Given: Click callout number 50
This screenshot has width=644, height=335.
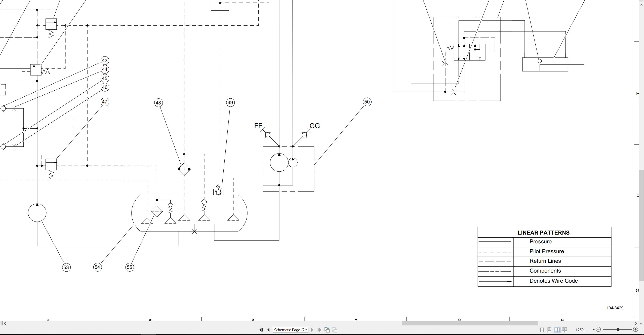Looking at the screenshot, I should pyautogui.click(x=367, y=102).
